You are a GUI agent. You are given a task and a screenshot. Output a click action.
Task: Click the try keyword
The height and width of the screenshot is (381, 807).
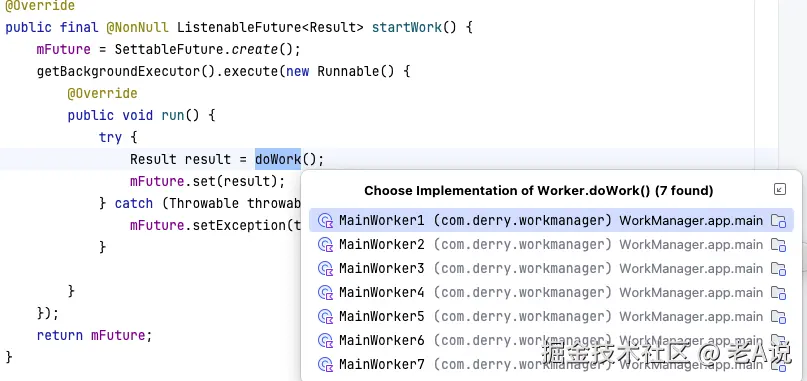tap(110, 137)
